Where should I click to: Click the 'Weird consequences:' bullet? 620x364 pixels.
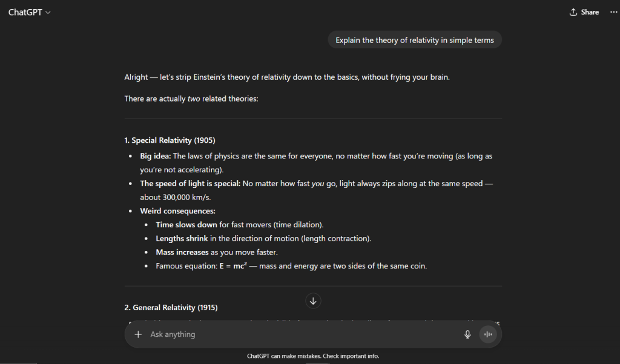coord(177,211)
